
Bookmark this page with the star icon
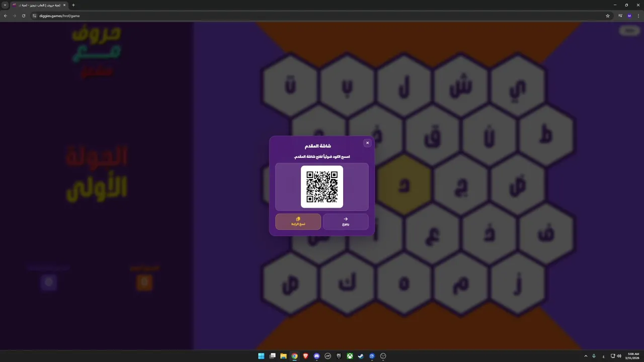[x=608, y=16]
